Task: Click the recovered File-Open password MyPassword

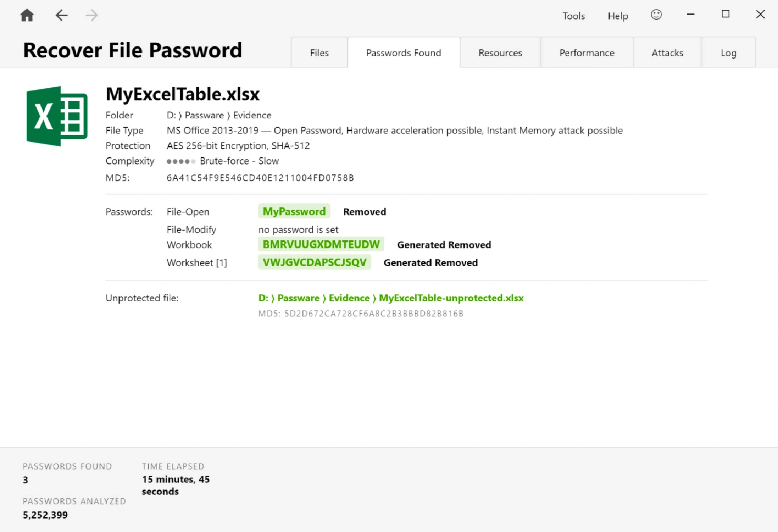Action: coord(294,211)
